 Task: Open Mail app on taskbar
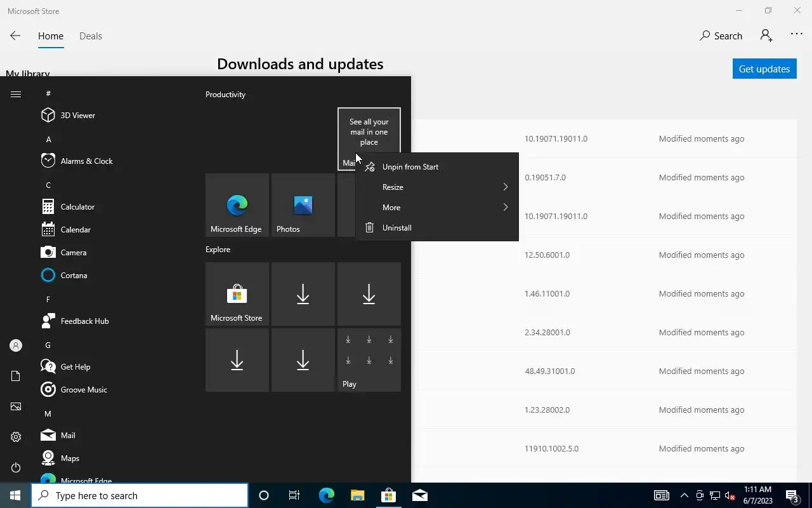pyautogui.click(x=419, y=495)
